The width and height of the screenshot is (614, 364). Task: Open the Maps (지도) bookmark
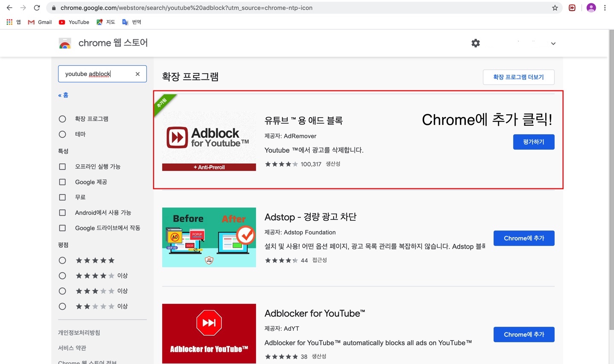[106, 22]
